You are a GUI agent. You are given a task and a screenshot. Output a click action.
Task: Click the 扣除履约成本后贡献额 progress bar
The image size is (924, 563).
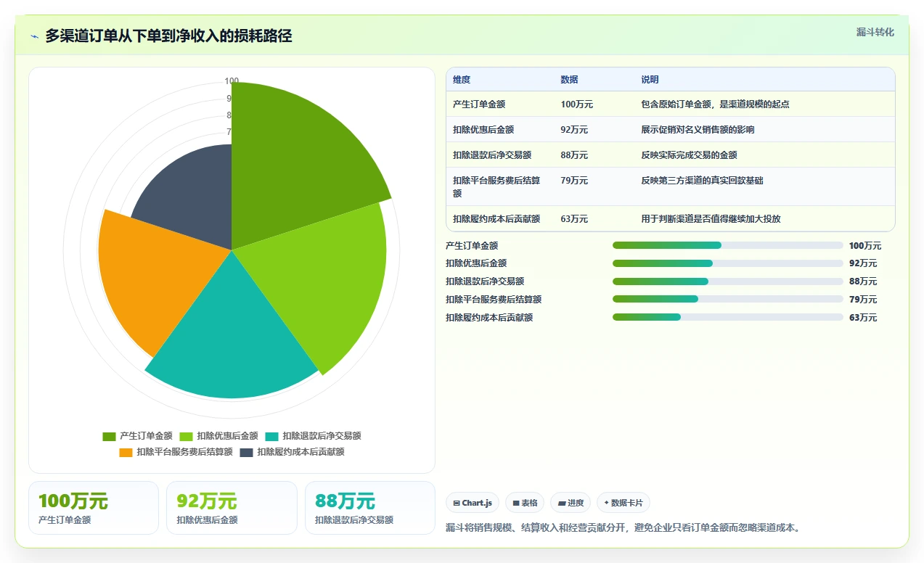point(728,317)
